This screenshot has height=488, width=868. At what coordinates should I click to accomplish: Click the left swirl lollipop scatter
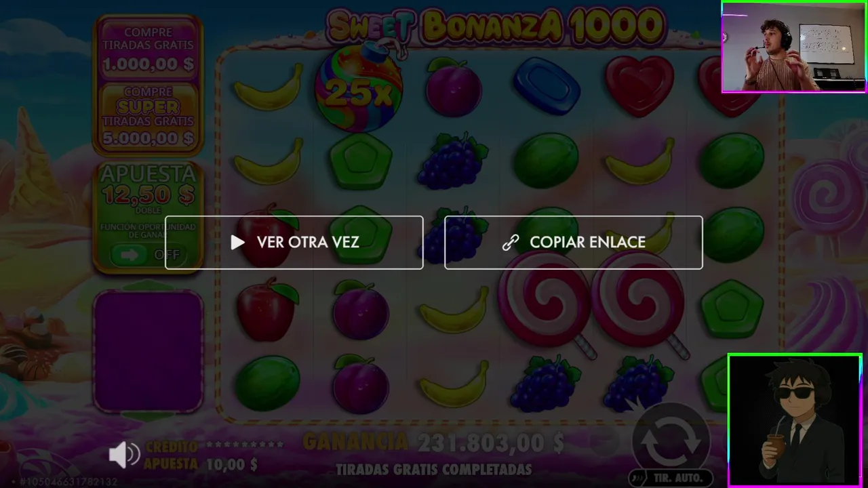point(544,300)
